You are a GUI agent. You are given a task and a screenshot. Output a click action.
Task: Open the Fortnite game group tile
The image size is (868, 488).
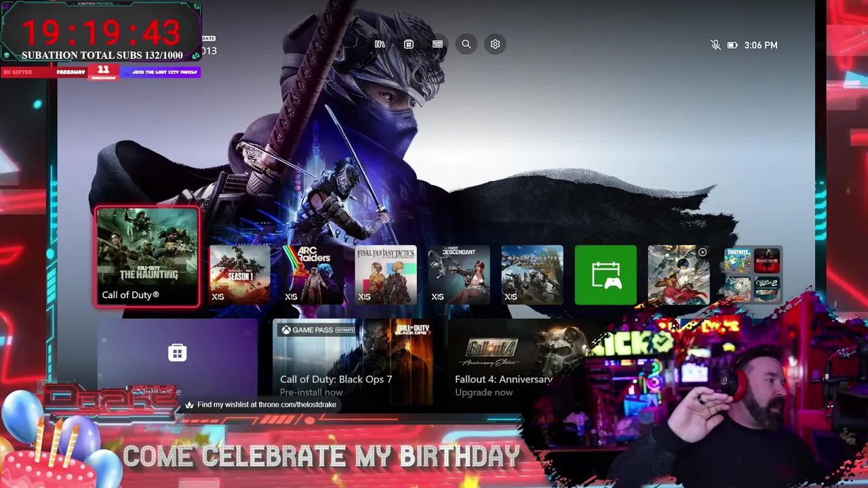point(752,275)
